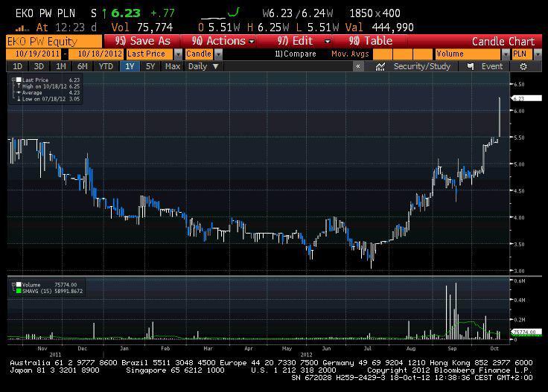This screenshot has height=392, width=548.
Task: Click the 'Low on 07/18/12' legend row
Action: tap(48, 99)
